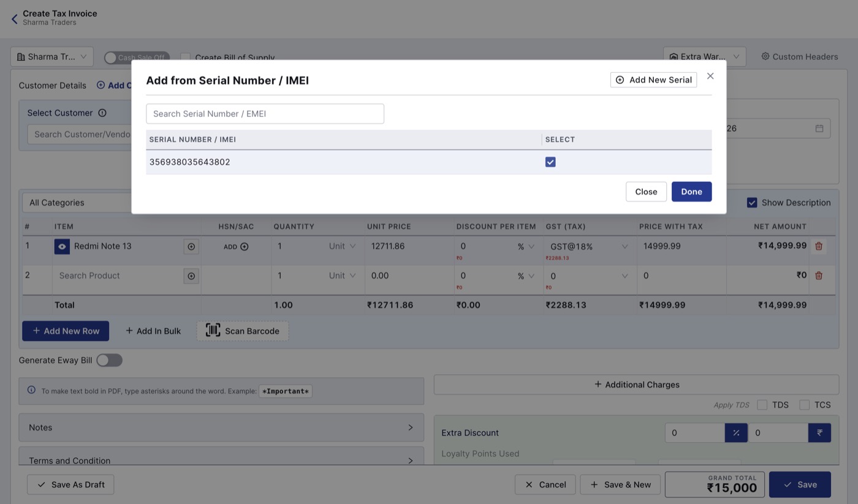Select rupee mode for Extra Discount
Image resolution: width=858 pixels, height=504 pixels.
819,433
